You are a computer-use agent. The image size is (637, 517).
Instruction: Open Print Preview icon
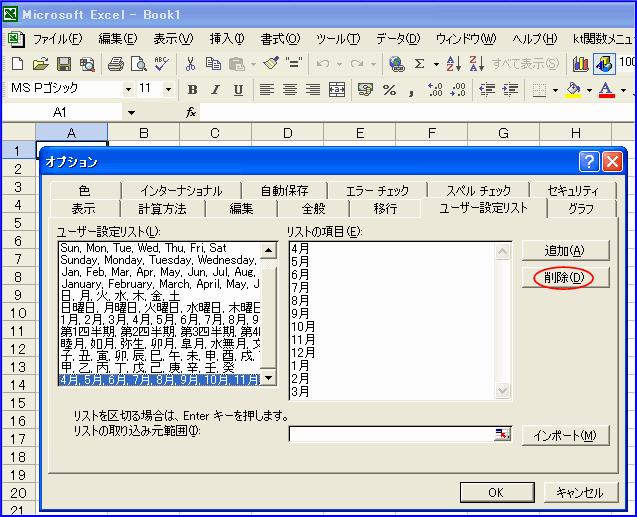pyautogui.click(x=139, y=64)
